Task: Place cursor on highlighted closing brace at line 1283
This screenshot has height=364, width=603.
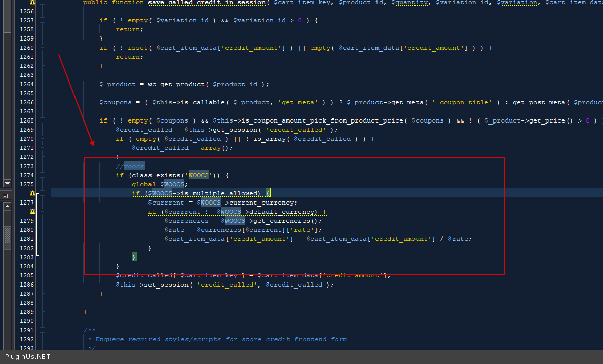Action: coord(134,257)
